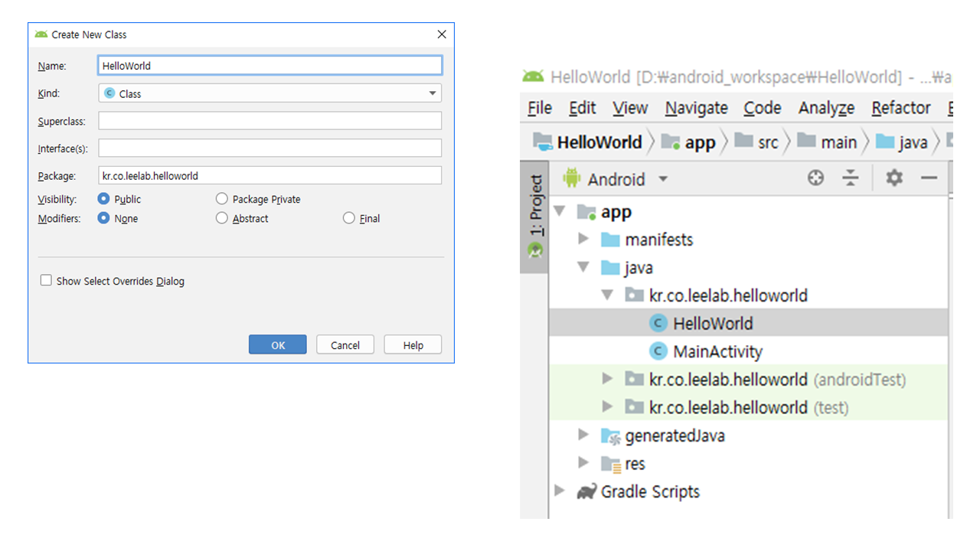Click the Superclass input field
Image resolution: width=980 pixels, height=551 pixels.
click(x=270, y=121)
